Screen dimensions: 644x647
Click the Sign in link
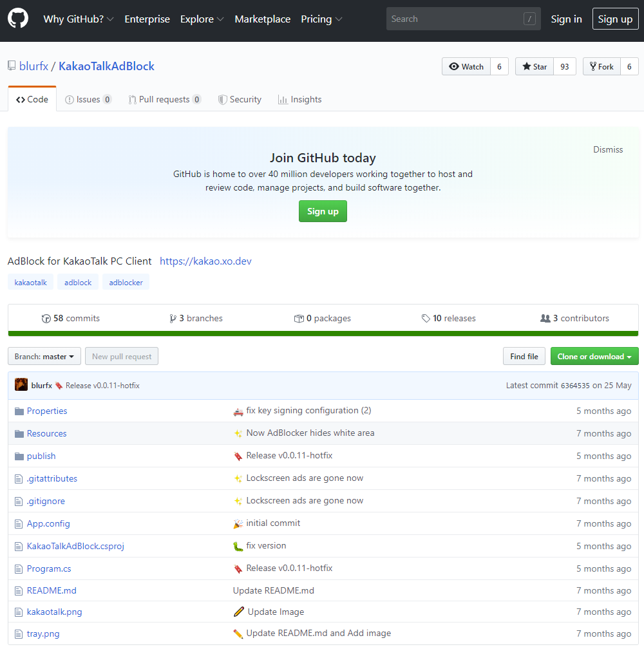(x=566, y=19)
